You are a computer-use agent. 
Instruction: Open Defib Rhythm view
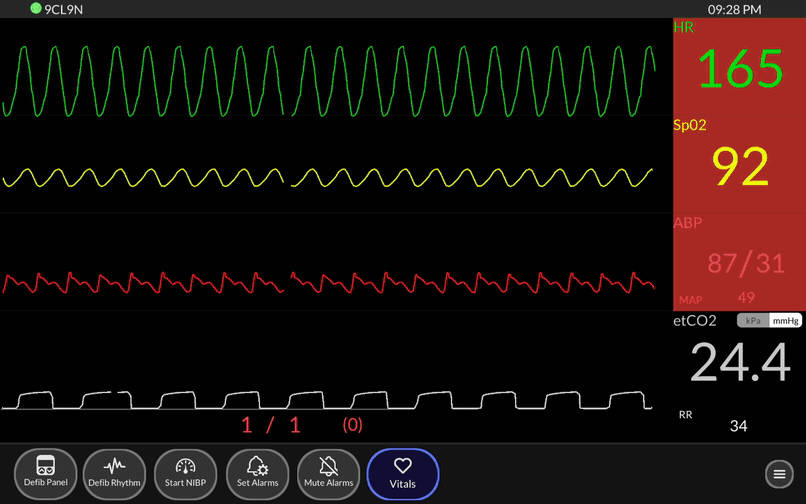[114, 474]
